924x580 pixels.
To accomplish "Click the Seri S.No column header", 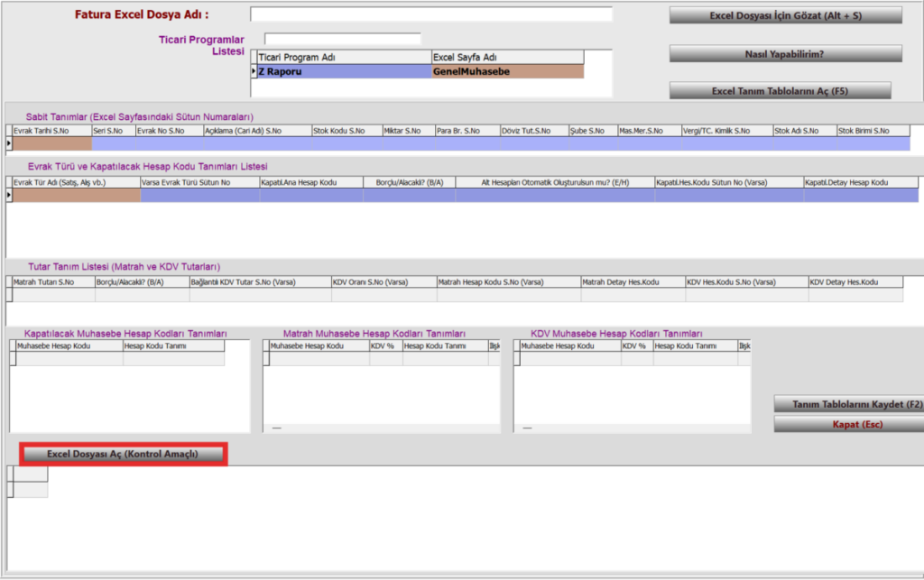I will (114, 131).
